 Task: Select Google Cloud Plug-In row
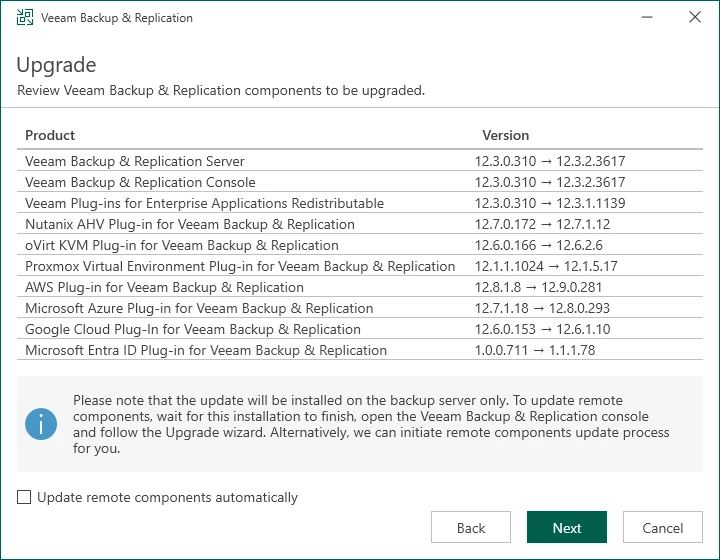(193, 329)
